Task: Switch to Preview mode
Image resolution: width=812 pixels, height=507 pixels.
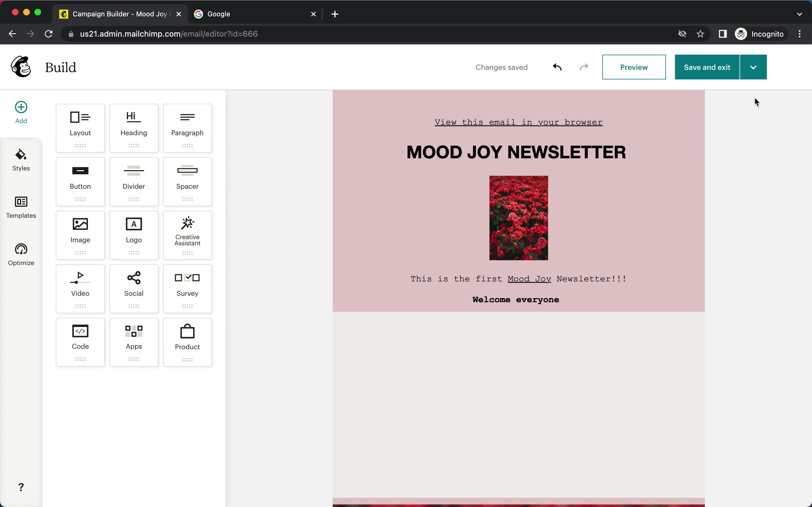Action: coord(634,66)
